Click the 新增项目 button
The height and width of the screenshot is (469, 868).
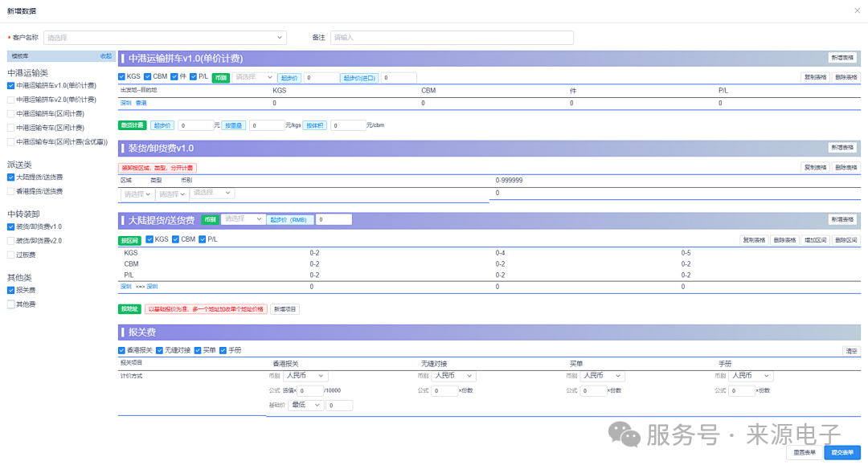[x=285, y=309]
